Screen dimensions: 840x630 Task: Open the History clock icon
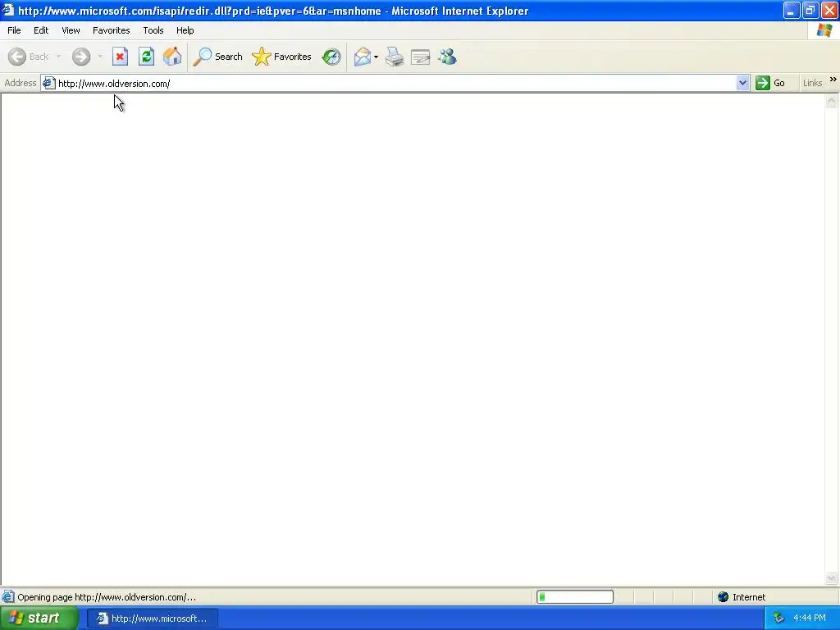click(x=331, y=57)
